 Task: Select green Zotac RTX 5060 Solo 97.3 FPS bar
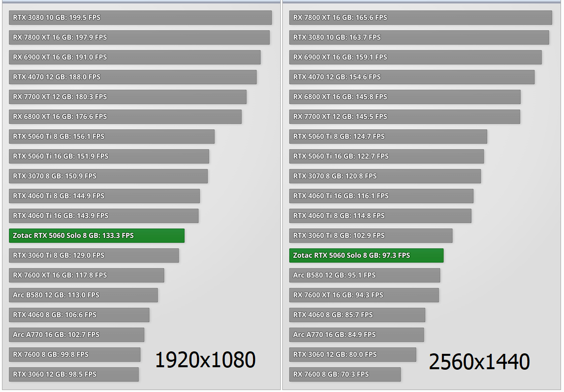[366, 255]
